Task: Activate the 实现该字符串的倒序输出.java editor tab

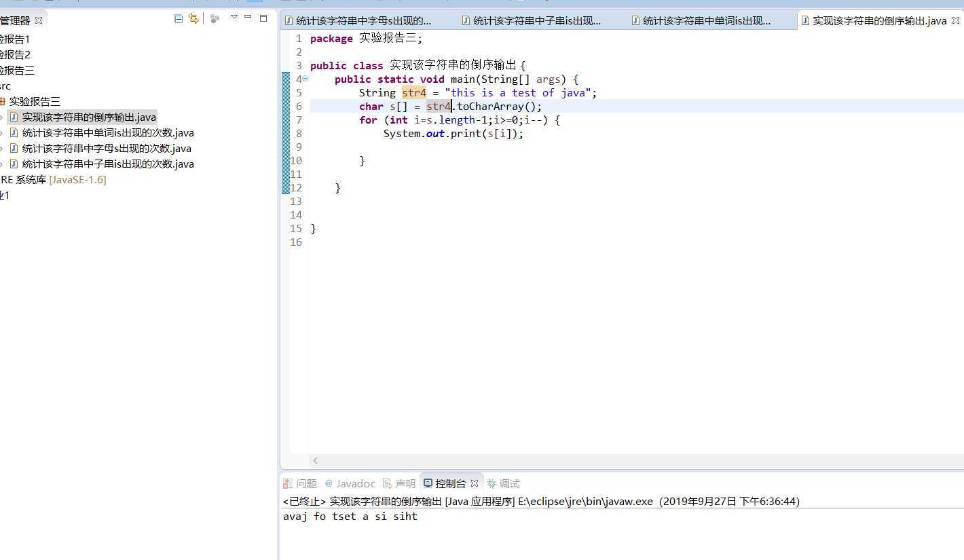Action: (879, 21)
